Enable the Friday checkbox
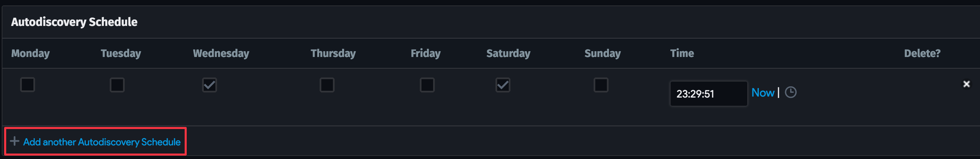This screenshot has width=980, height=159. point(427,85)
